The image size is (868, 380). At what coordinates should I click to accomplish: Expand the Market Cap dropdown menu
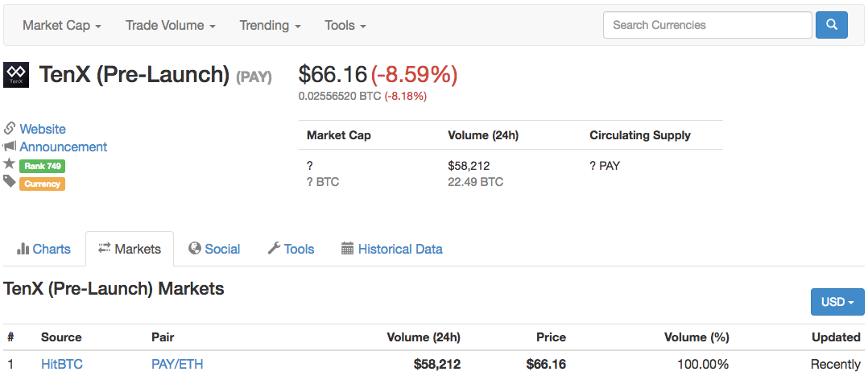[x=62, y=26]
